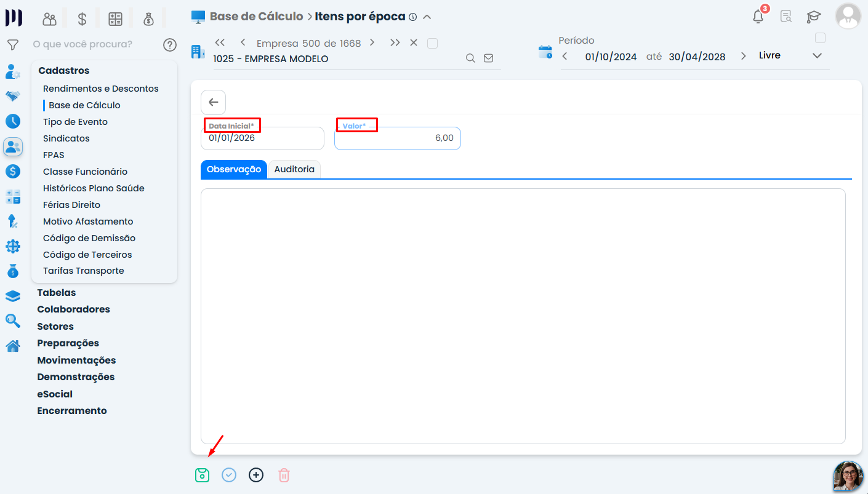The height and width of the screenshot is (494, 868).
Task: Open Tipo de Evento menu item
Action: coord(75,122)
